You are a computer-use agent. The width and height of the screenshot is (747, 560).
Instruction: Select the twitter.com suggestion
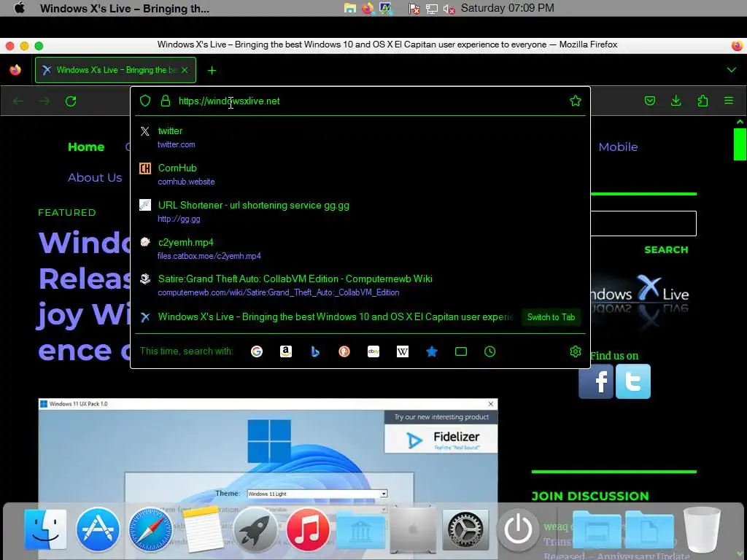tap(360, 137)
